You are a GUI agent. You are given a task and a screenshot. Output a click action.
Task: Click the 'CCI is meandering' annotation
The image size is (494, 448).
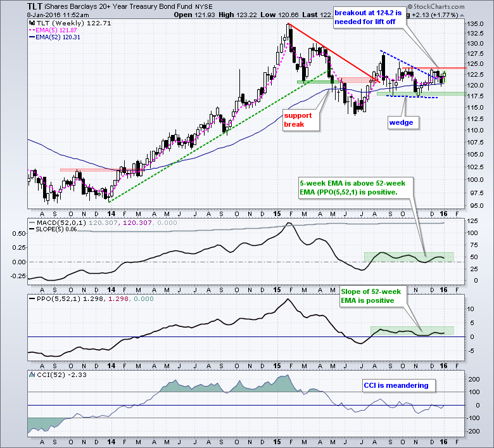click(x=398, y=385)
